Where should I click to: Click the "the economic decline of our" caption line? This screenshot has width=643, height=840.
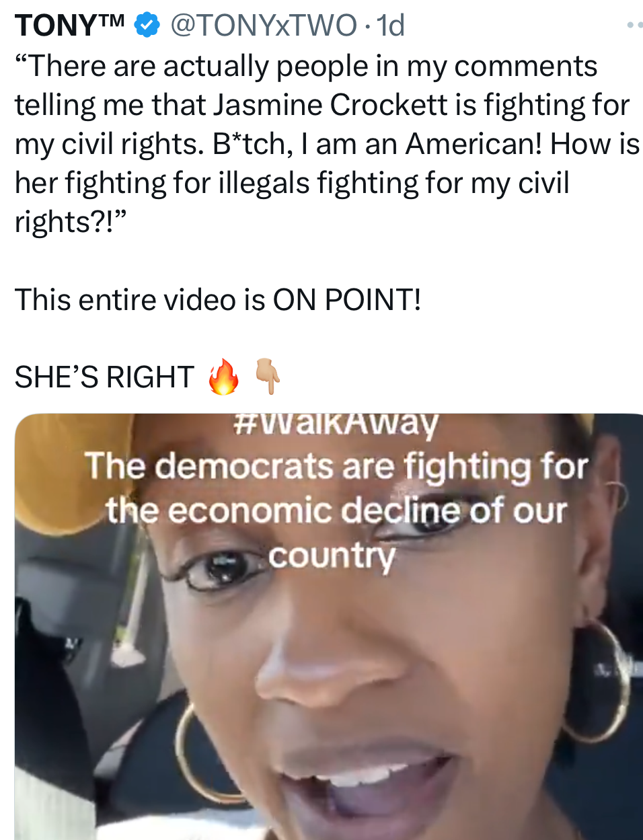tap(336, 510)
